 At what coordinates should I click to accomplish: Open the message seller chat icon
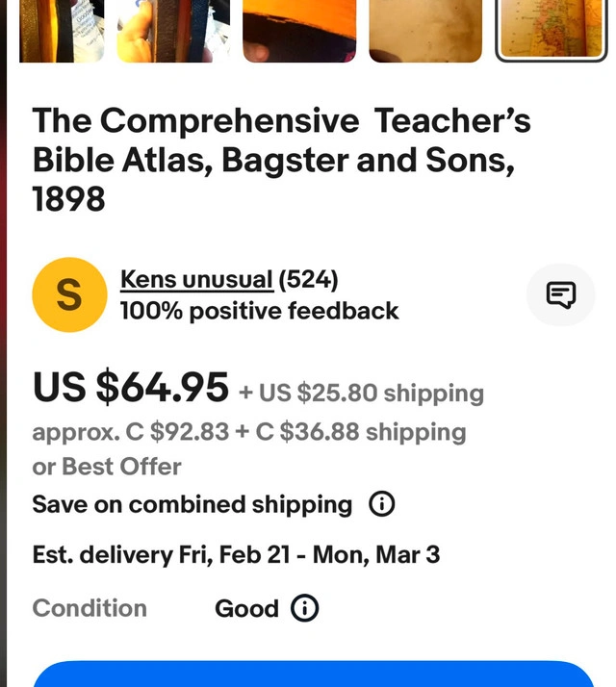click(x=560, y=294)
